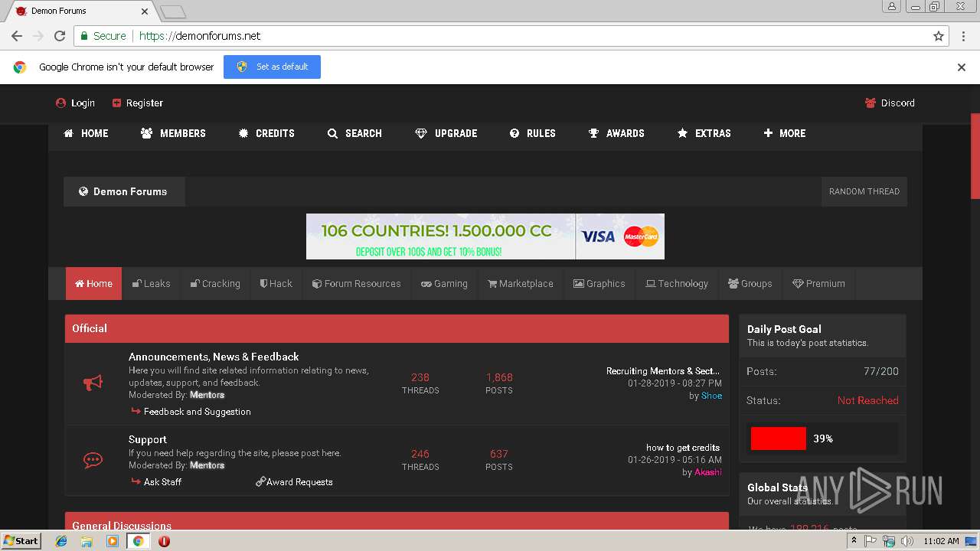980x551 pixels.
Task: Open the SEARCH navigation item
Action: pyautogui.click(x=354, y=133)
